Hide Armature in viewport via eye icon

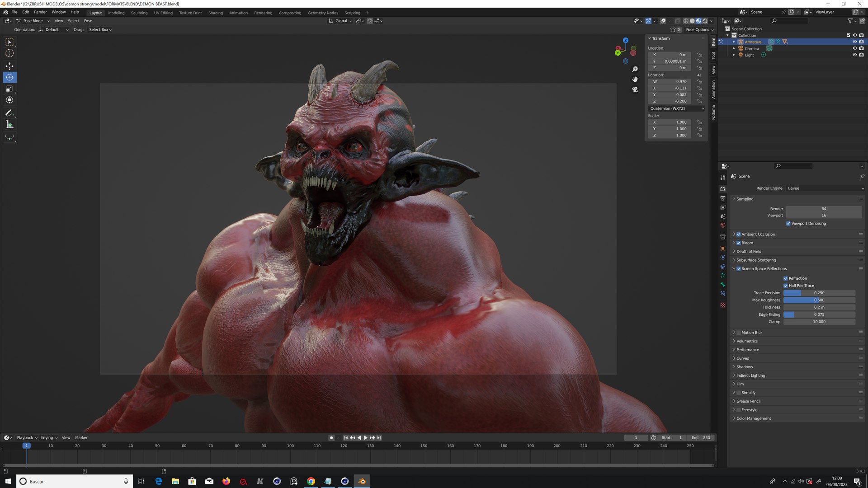pyautogui.click(x=854, y=42)
